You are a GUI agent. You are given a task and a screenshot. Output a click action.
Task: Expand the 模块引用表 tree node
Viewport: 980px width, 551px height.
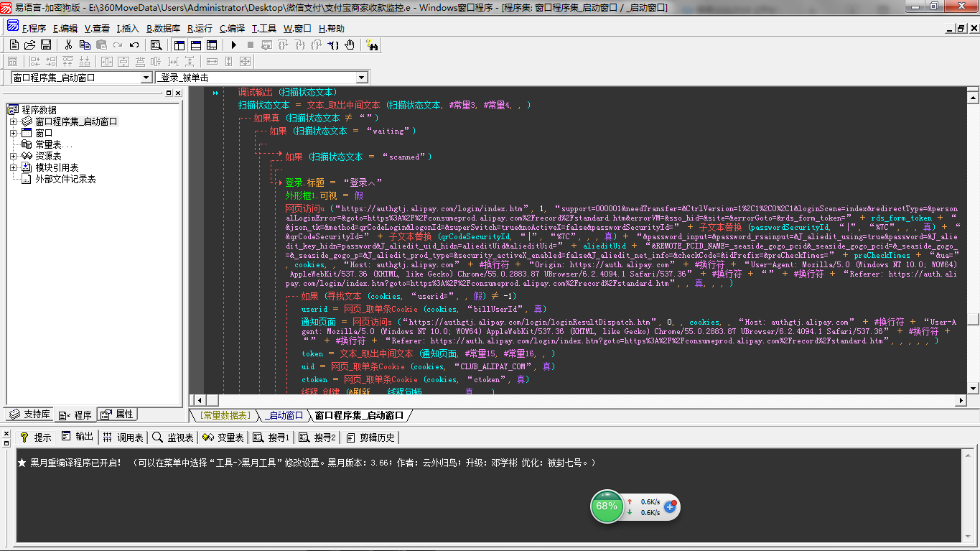(x=13, y=167)
